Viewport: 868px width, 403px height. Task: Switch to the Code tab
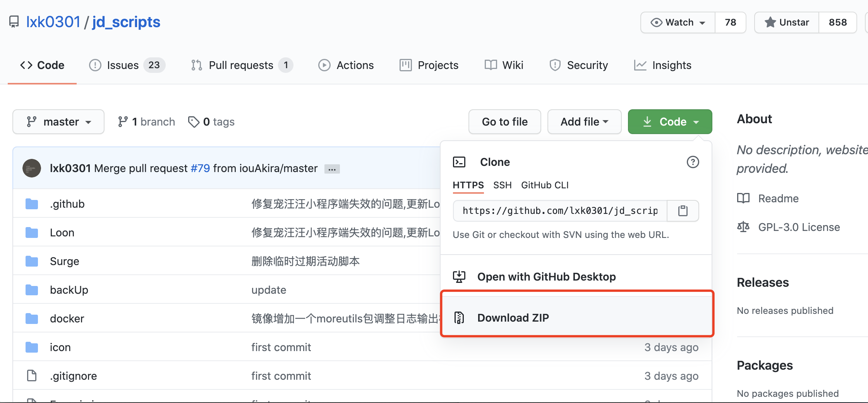(42, 65)
